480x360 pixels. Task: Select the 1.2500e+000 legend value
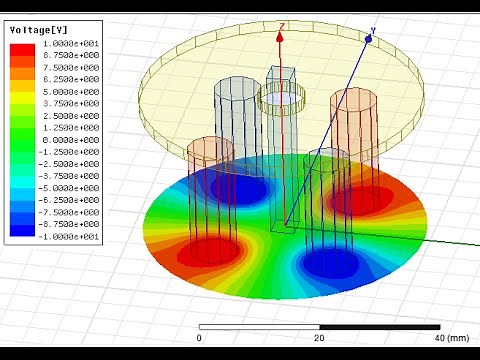71,128
